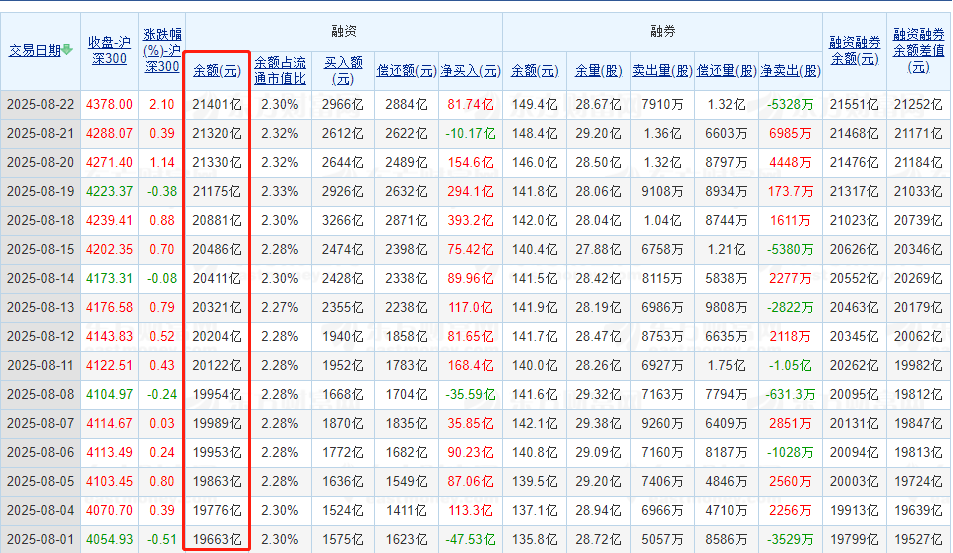Click net sell value -5328万

point(791,105)
